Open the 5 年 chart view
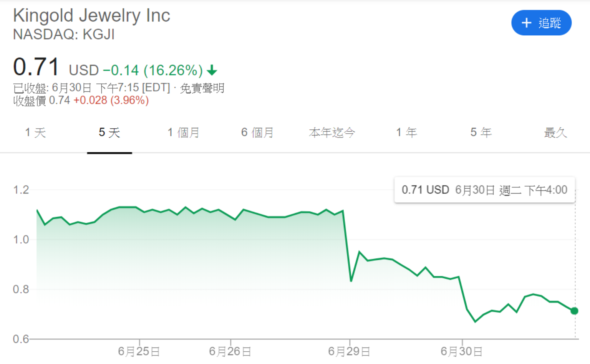590x364 pixels. [x=481, y=133]
